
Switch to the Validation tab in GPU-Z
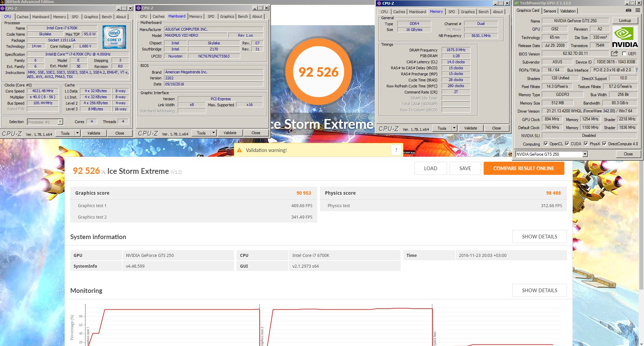[x=568, y=11]
